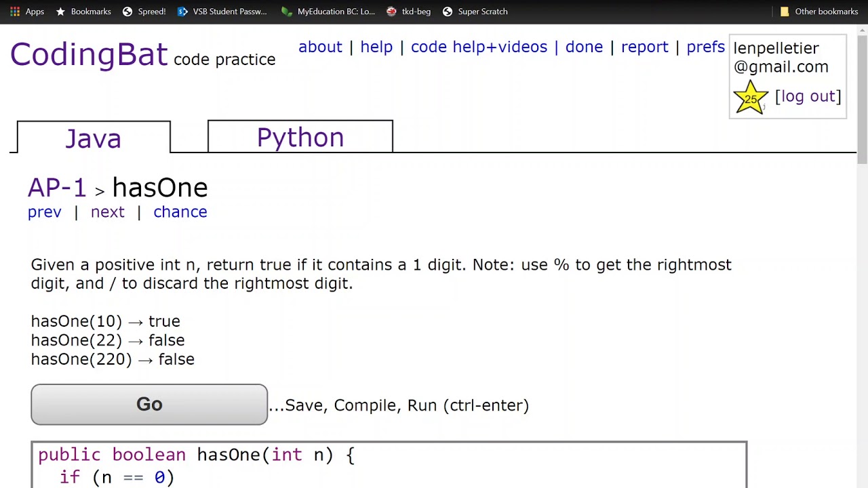Switch to the Python tab
Viewport: 868px width, 488px height.
pyautogui.click(x=300, y=137)
